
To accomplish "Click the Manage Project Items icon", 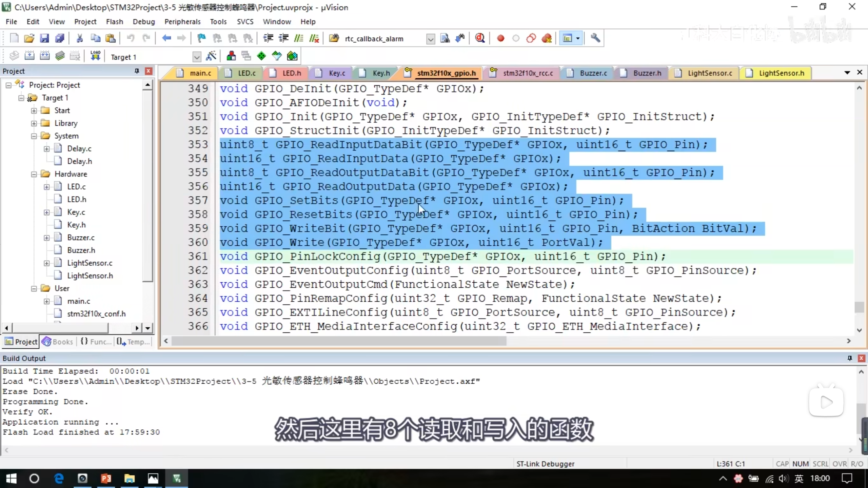I will click(x=231, y=56).
